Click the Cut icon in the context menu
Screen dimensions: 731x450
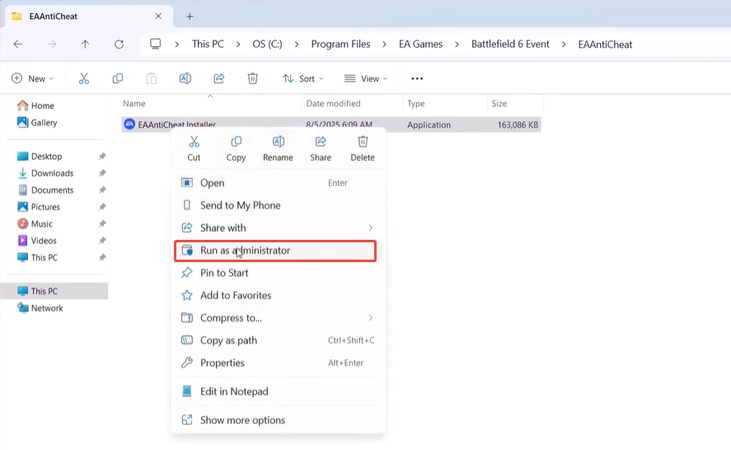point(194,142)
